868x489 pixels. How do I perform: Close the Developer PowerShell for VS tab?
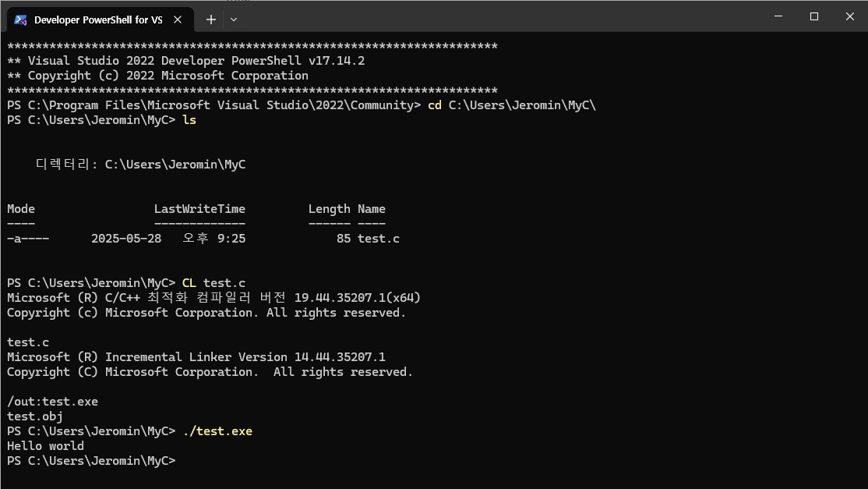click(x=178, y=20)
